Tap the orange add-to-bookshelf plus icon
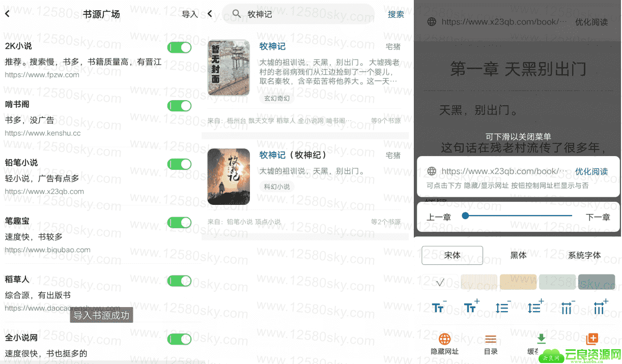The height and width of the screenshot is (364, 622). (x=591, y=339)
